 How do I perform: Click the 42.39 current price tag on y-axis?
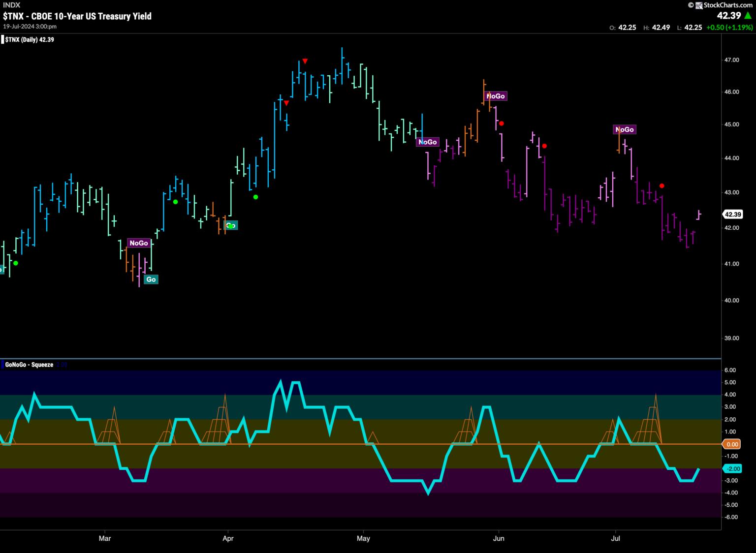click(x=732, y=214)
